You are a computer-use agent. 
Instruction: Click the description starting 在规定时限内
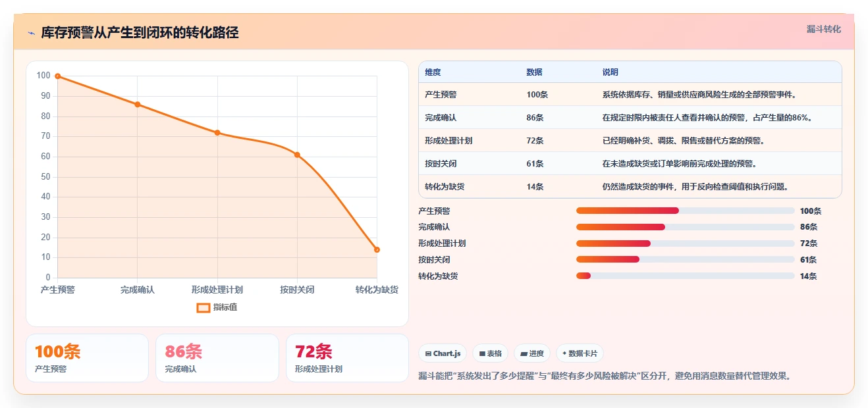[x=707, y=118]
